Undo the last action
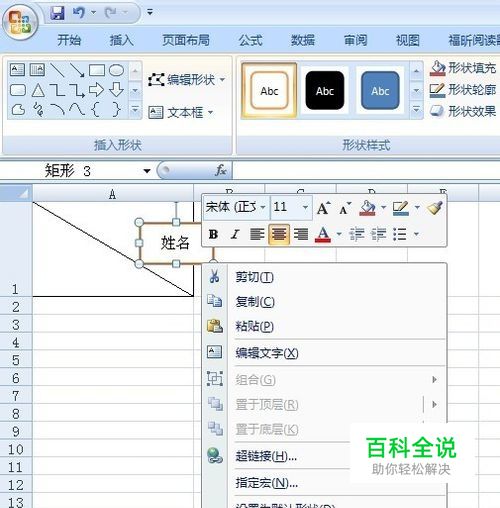500x508 pixels. [79, 13]
